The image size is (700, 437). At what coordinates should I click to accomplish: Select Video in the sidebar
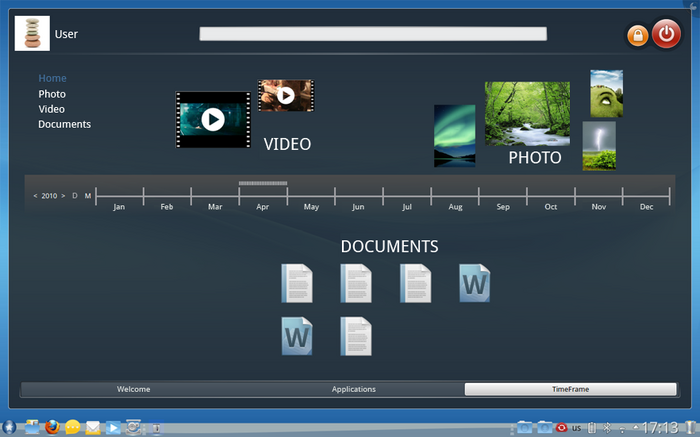pos(51,109)
